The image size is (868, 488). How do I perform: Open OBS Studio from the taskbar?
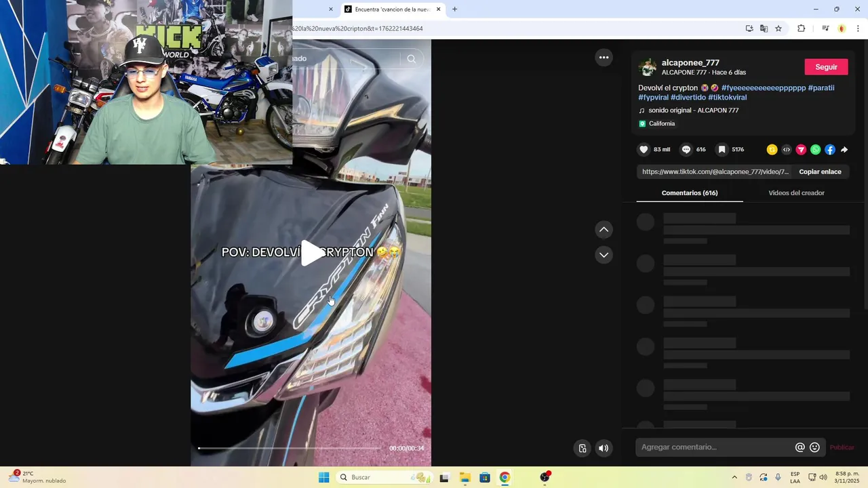[545, 478]
